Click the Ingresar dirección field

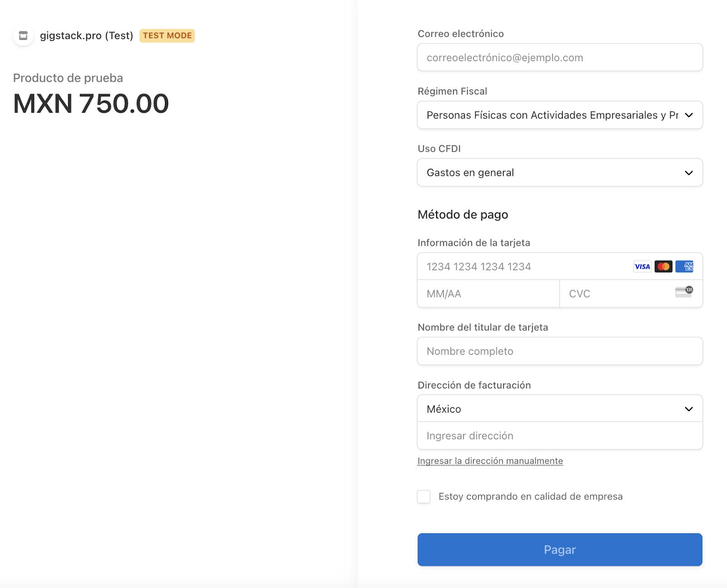[560, 436]
